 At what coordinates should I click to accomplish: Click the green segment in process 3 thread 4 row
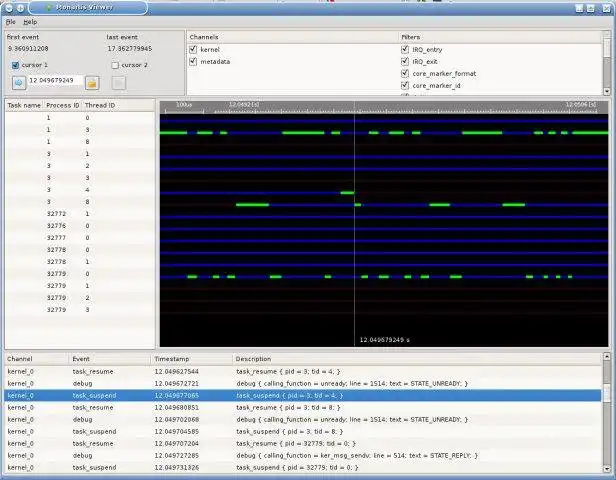coord(347,193)
